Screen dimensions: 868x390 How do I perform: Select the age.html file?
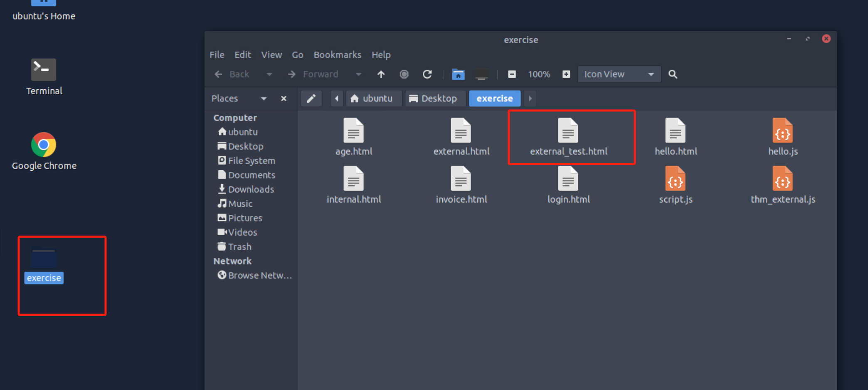[x=354, y=137]
